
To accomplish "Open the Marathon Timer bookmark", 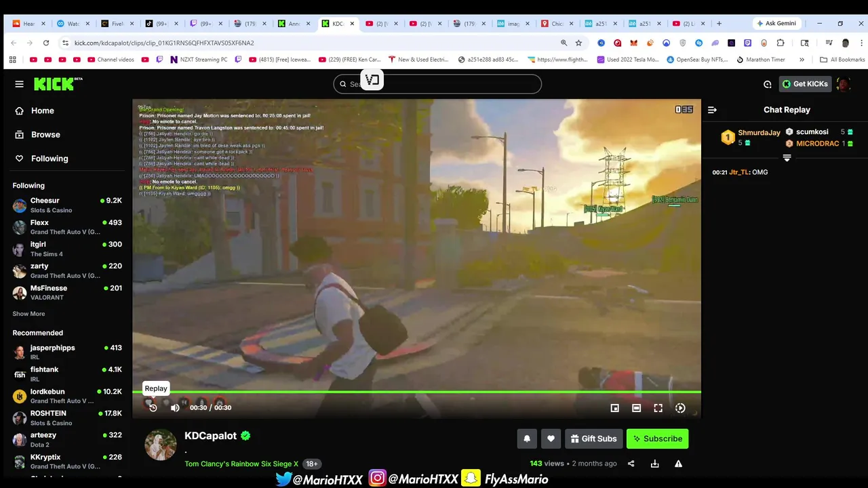I will tap(759, 60).
